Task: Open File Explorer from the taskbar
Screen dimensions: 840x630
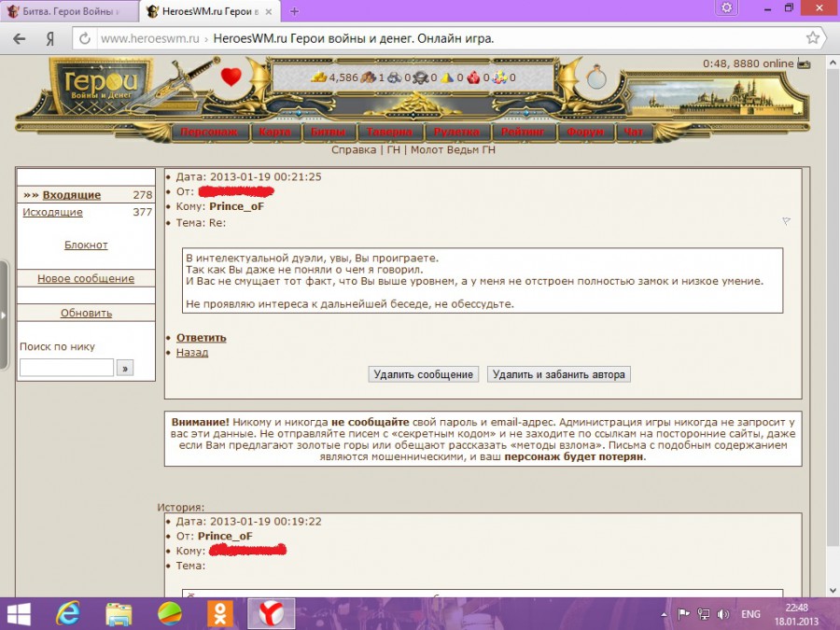Action: click(119, 614)
